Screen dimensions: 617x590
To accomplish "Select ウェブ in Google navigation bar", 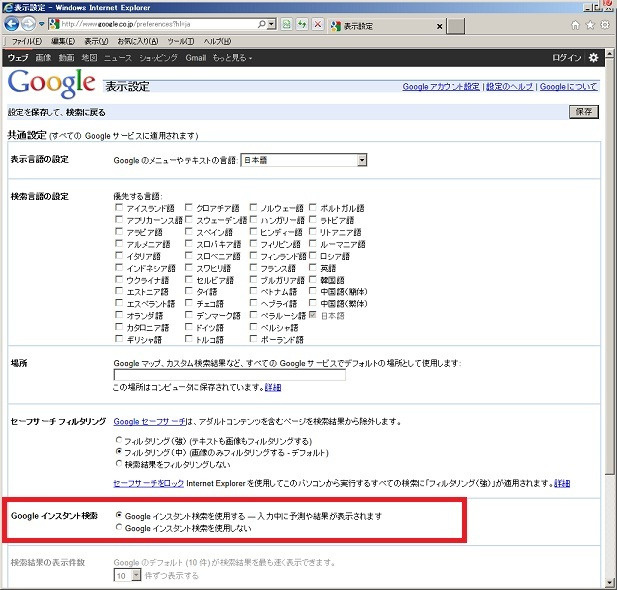I will pos(18,58).
